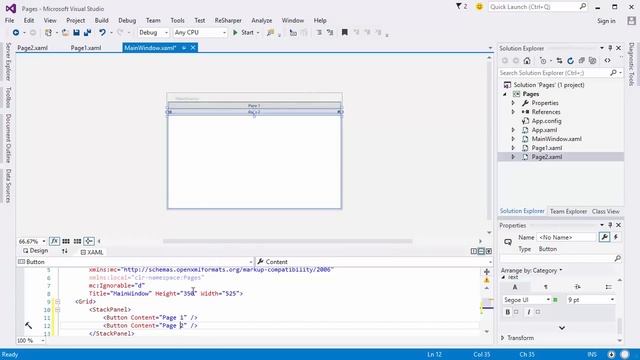Click the Pending Changes Filter clock icon

pyautogui.click(x=543, y=60)
